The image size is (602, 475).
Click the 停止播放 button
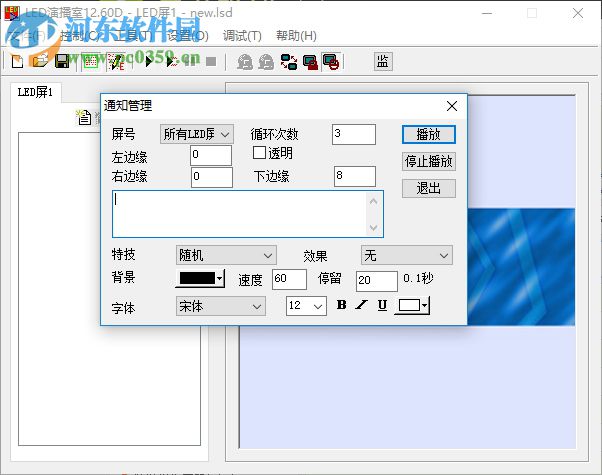(429, 161)
